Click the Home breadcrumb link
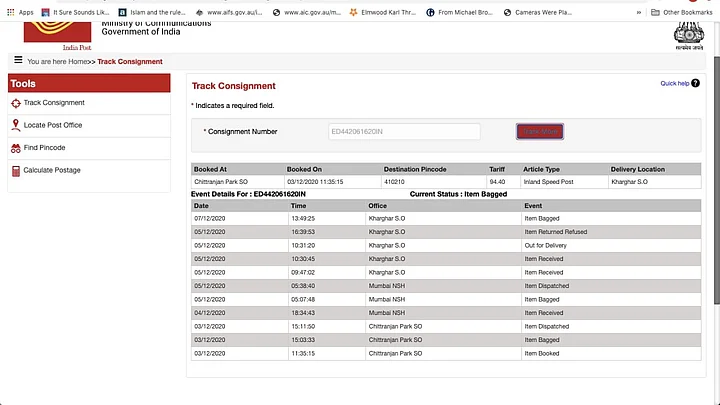Image resolution: width=720 pixels, height=405 pixels. (x=78, y=62)
